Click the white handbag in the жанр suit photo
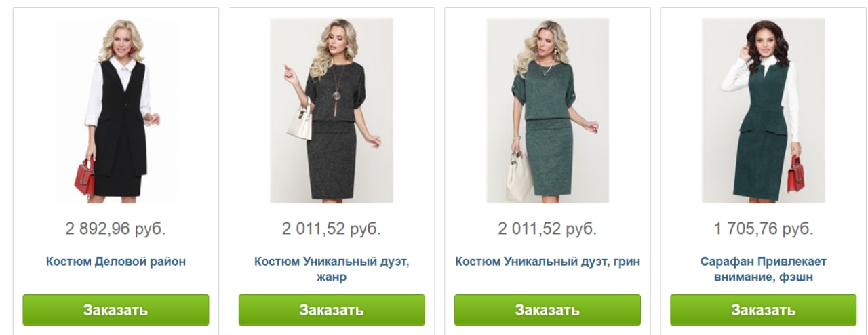 [x=300, y=122]
